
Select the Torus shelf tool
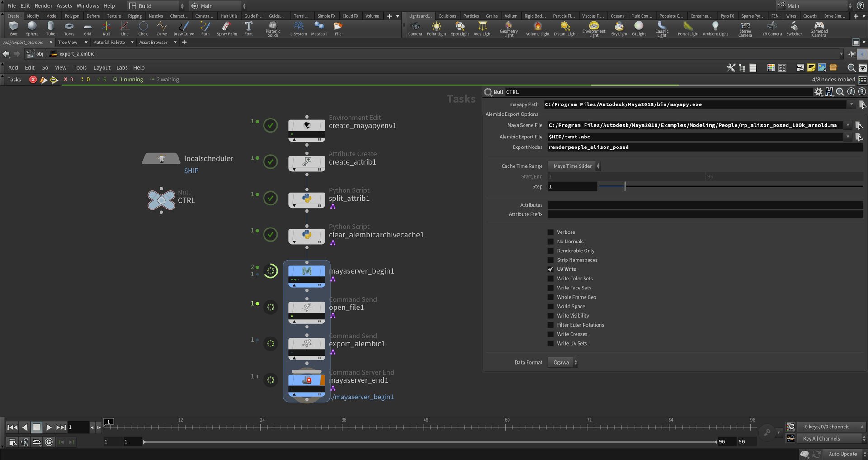pos(69,28)
